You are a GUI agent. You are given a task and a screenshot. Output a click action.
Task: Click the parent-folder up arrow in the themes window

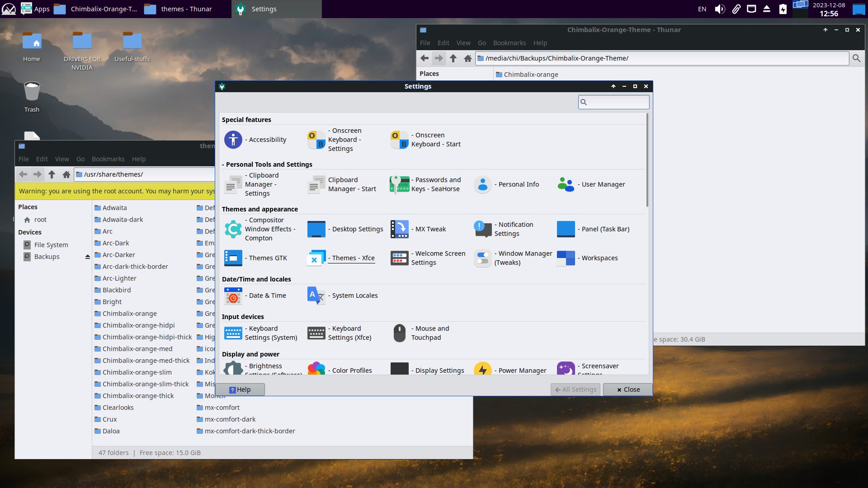coord(52,174)
